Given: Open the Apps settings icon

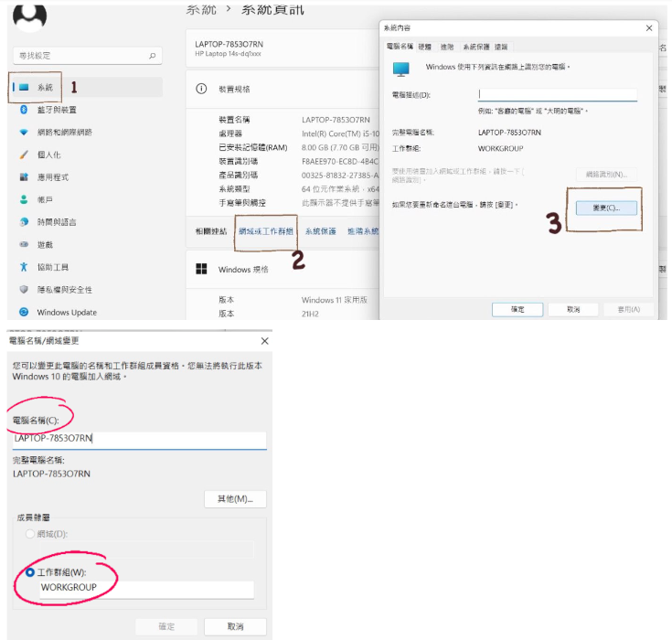Looking at the screenshot, I should 24,177.
